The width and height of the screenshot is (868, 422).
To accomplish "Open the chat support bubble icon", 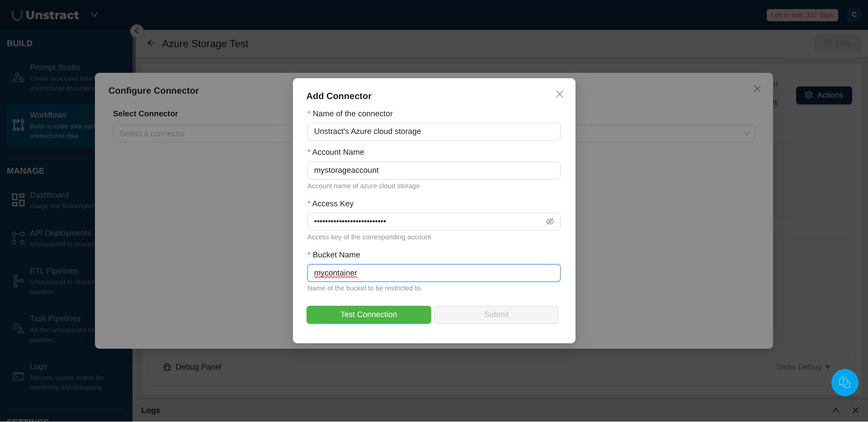I will click(844, 383).
